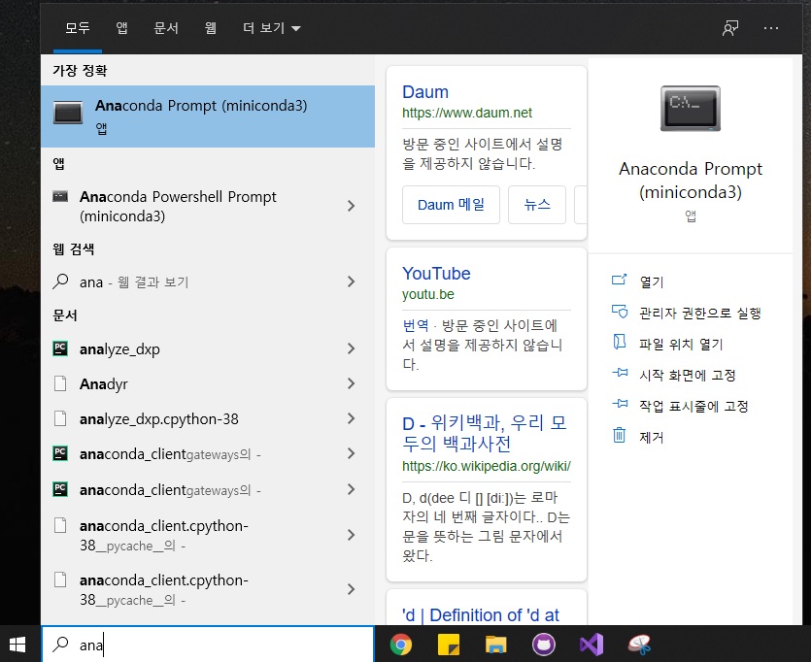Click the shield icon for 관리자 권한으로 실행
The image size is (812, 662).
coord(620,312)
